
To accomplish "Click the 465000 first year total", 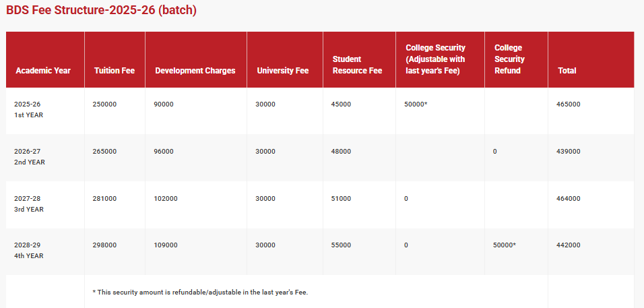I will point(569,104).
